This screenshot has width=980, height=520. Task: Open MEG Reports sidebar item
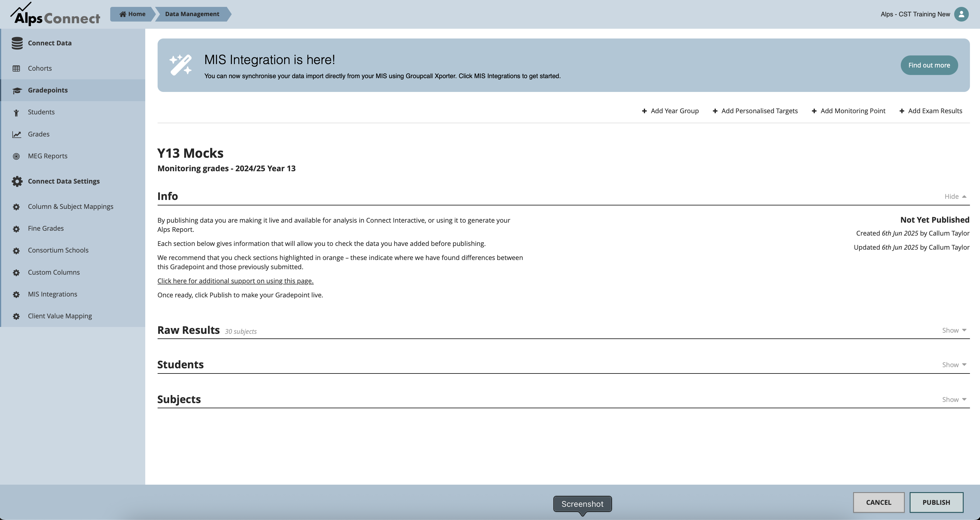coord(73,156)
